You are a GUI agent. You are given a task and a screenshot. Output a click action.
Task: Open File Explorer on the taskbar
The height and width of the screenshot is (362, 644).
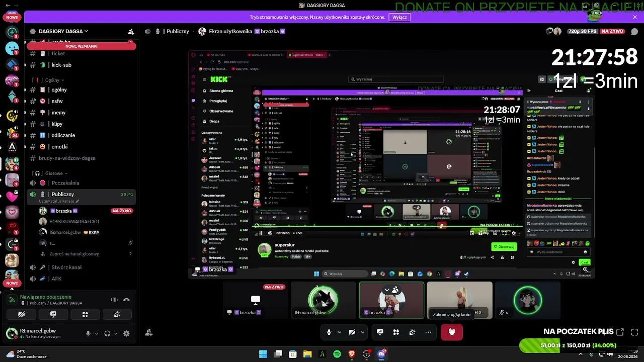pos(307,354)
